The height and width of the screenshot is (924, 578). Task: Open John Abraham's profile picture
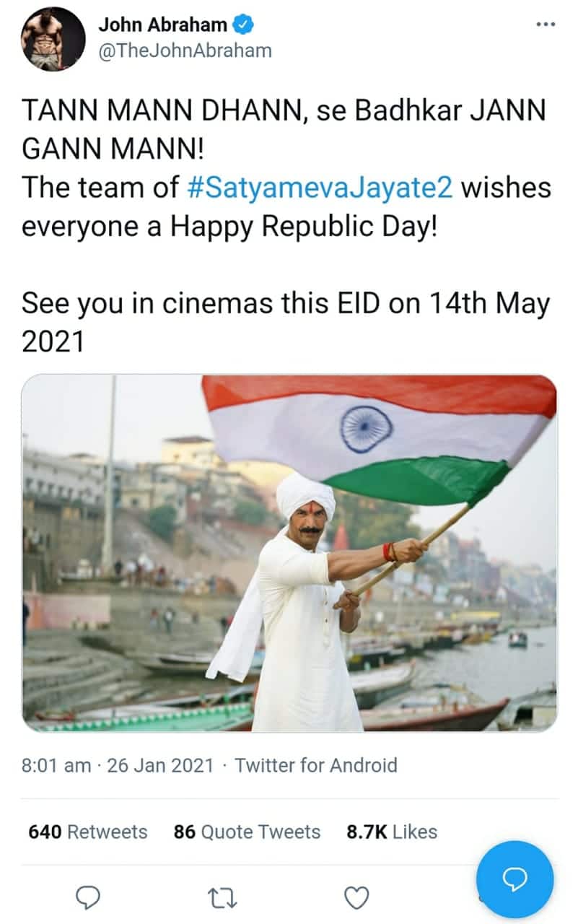click(53, 39)
